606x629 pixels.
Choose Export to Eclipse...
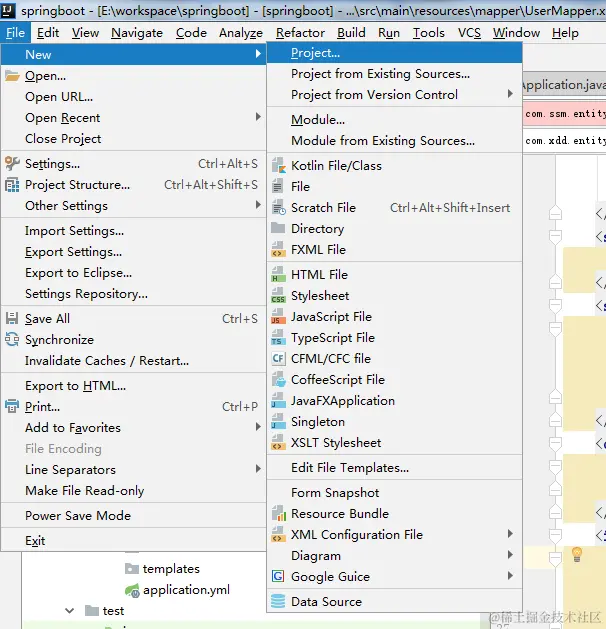tap(133, 273)
